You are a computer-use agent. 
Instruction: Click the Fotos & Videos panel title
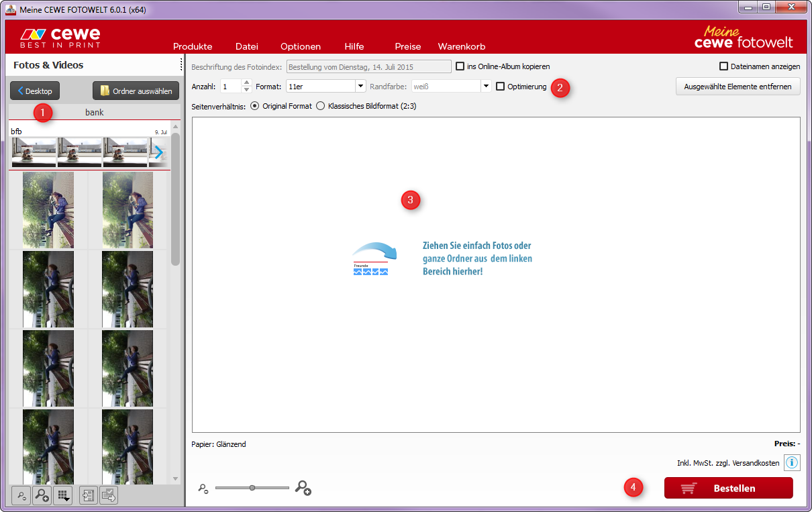48,65
